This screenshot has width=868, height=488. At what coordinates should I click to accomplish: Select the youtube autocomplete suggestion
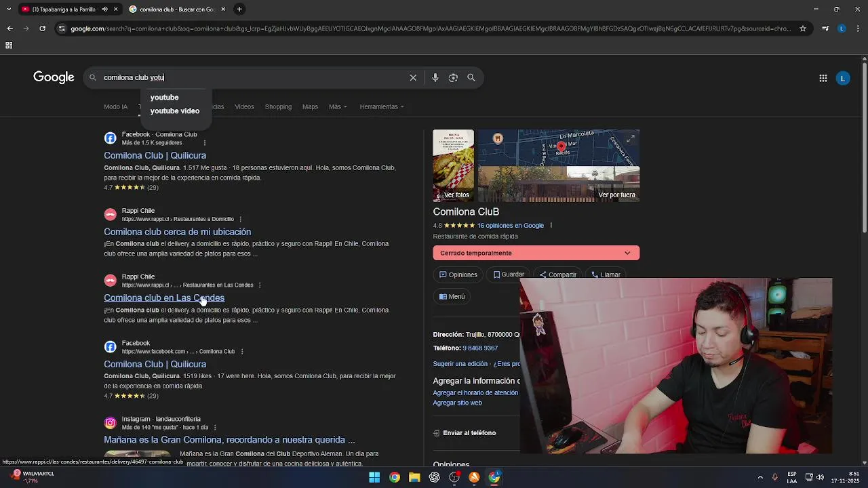pyautogui.click(x=165, y=98)
